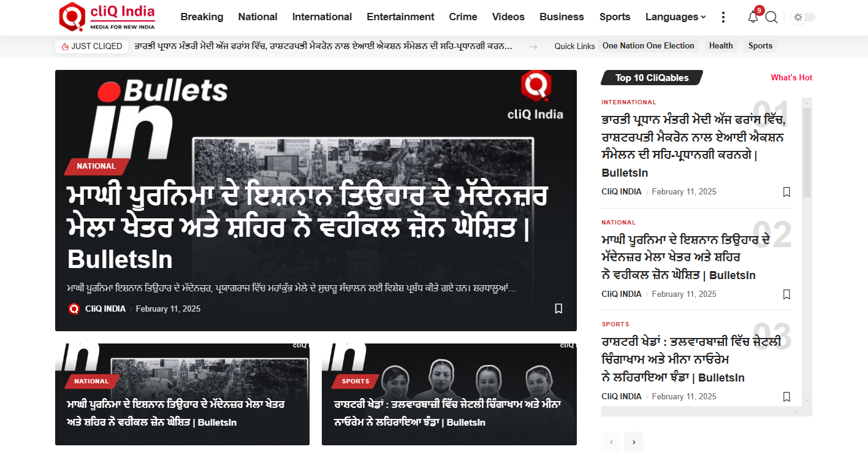Open the lower-left card headline
The width and height of the screenshot is (868, 468).
(175, 413)
